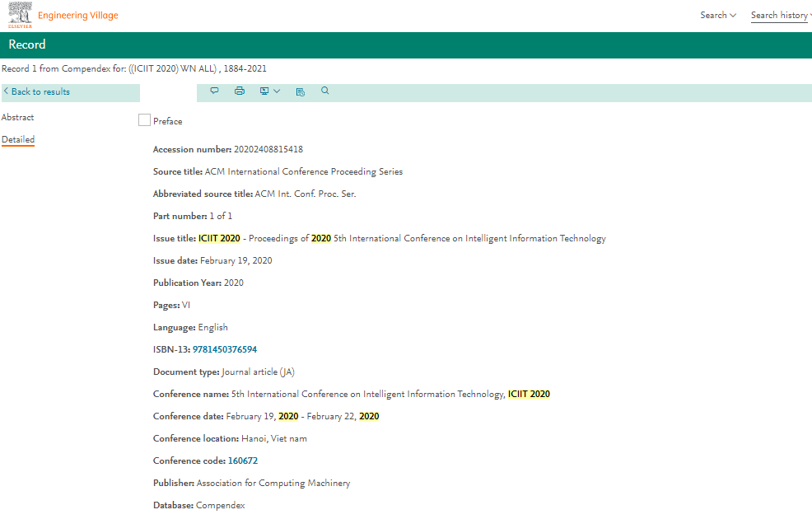
Task: Open Search history in header
Action: pos(781,16)
